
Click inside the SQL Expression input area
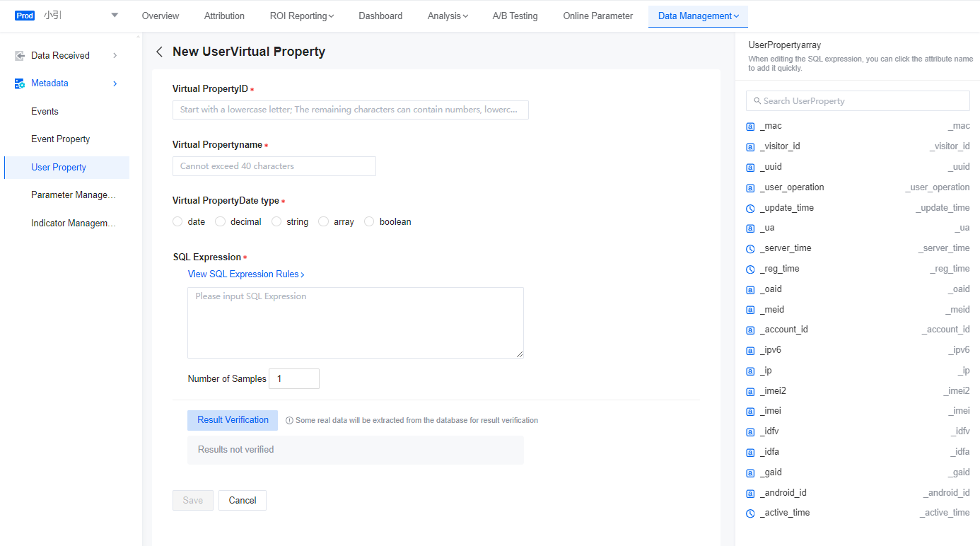point(354,322)
